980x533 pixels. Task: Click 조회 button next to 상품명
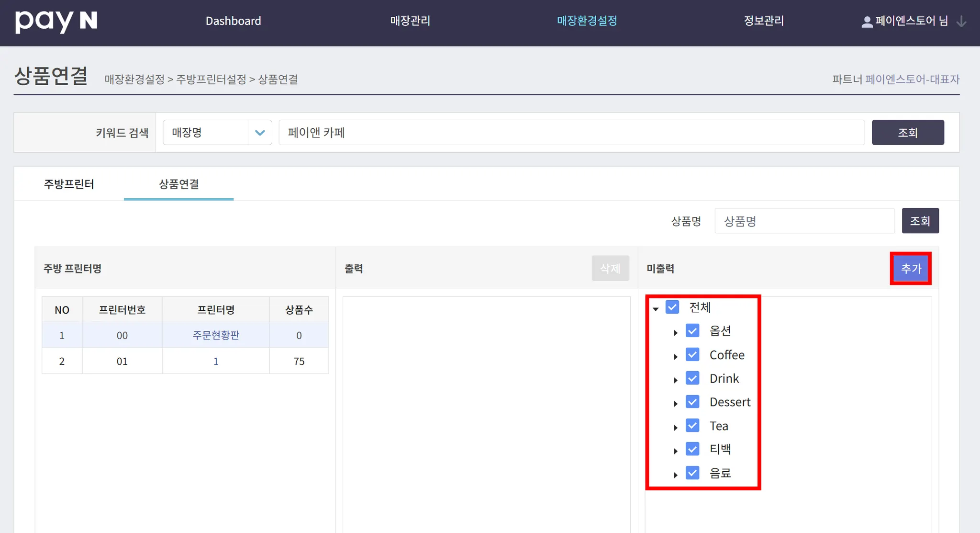(x=920, y=221)
